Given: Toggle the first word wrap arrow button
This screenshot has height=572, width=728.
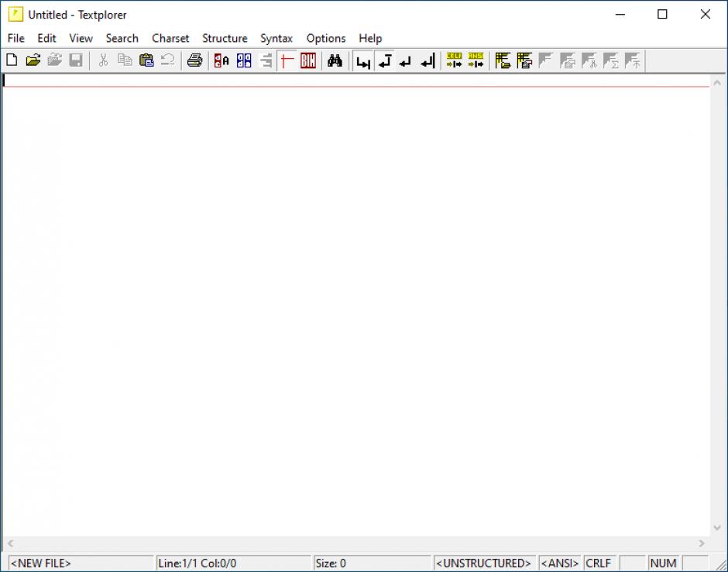Looking at the screenshot, I should pyautogui.click(x=362, y=60).
